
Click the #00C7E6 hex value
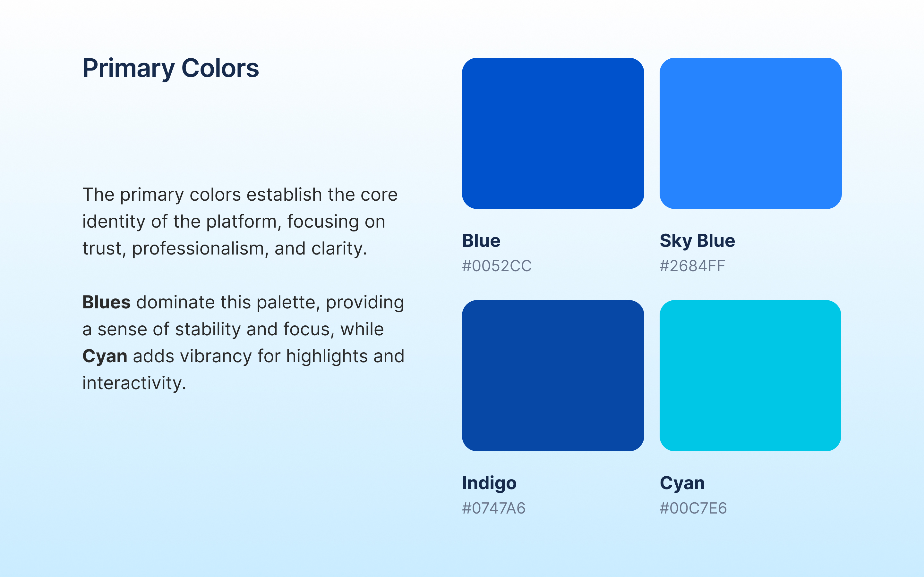pos(693,508)
